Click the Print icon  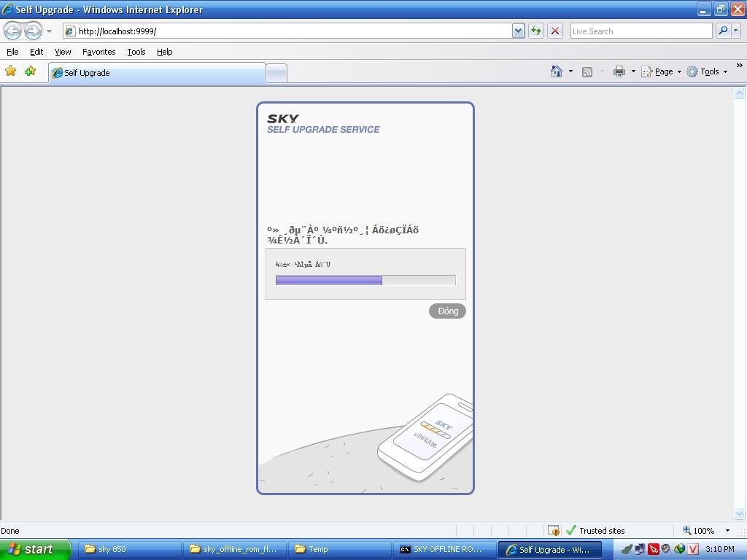[x=619, y=71]
